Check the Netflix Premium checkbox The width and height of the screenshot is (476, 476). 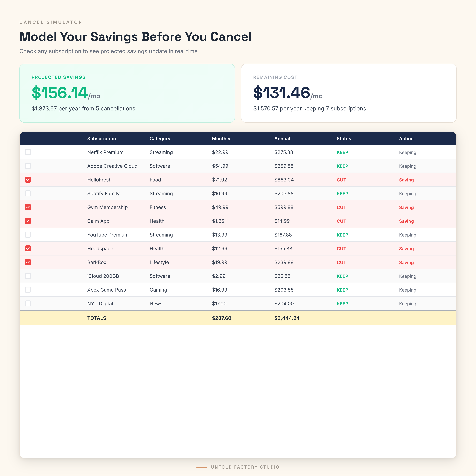(28, 152)
